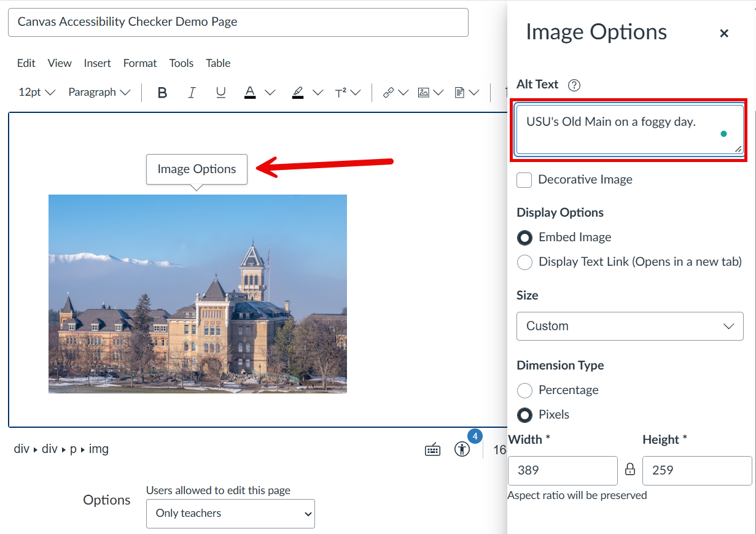Click the document insert icon
Screen dimensions: 756x534
pyautogui.click(x=459, y=93)
